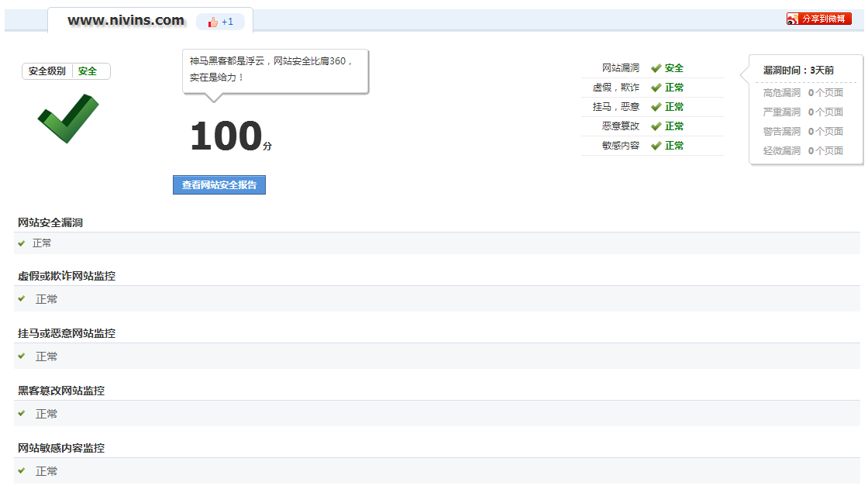This screenshot has width=868, height=489.
Task: Click checkmark icon beside 挂马，恶意 status
Action: point(656,107)
